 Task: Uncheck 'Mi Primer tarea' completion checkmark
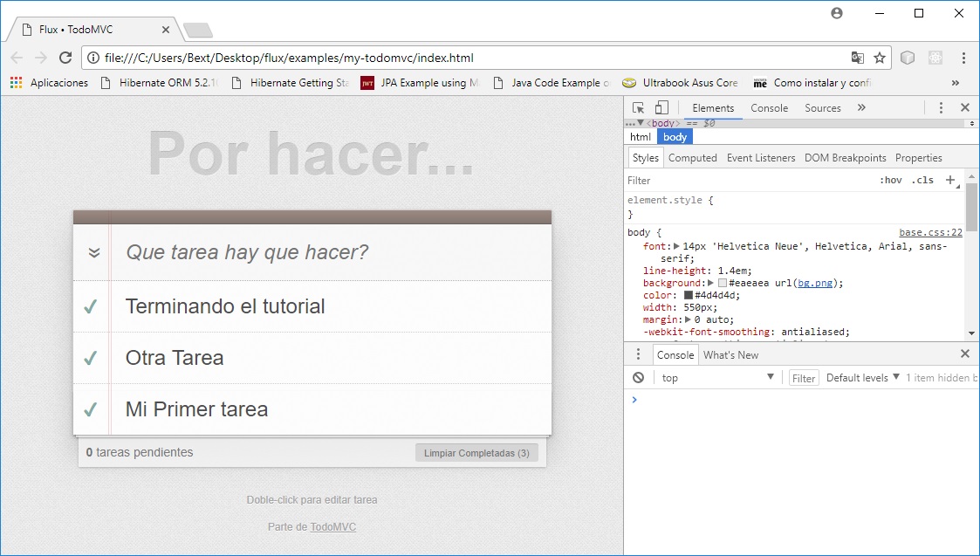pos(91,408)
